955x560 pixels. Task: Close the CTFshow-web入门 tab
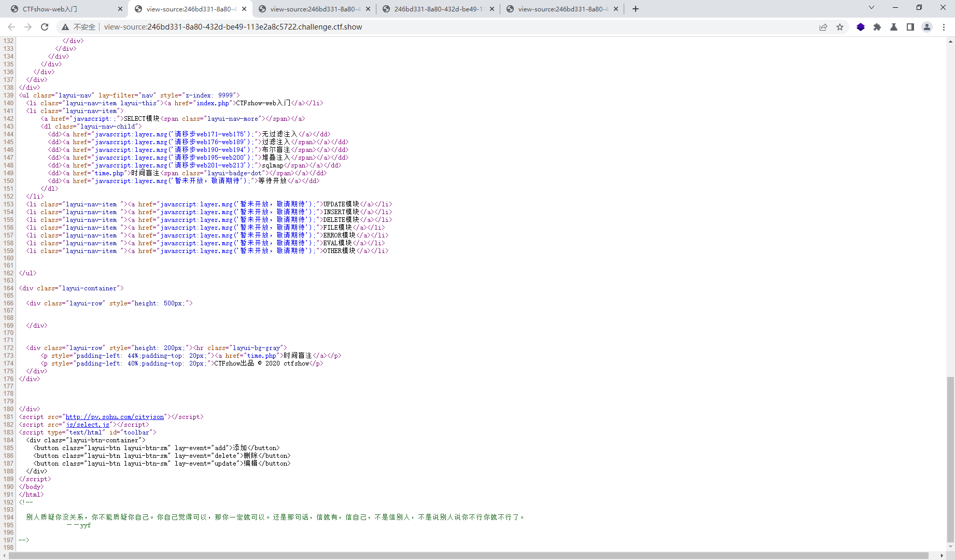pyautogui.click(x=120, y=9)
